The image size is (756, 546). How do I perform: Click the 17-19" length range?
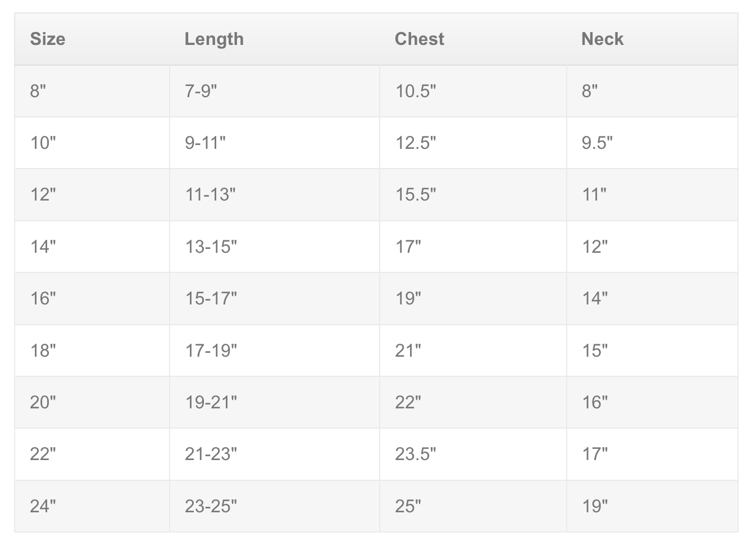pyautogui.click(x=211, y=351)
